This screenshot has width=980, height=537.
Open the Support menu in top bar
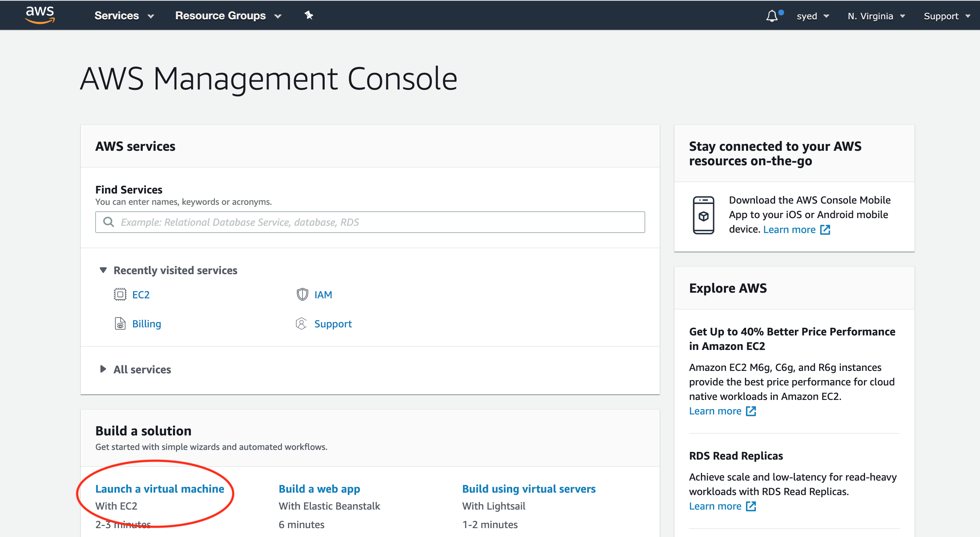coord(947,16)
